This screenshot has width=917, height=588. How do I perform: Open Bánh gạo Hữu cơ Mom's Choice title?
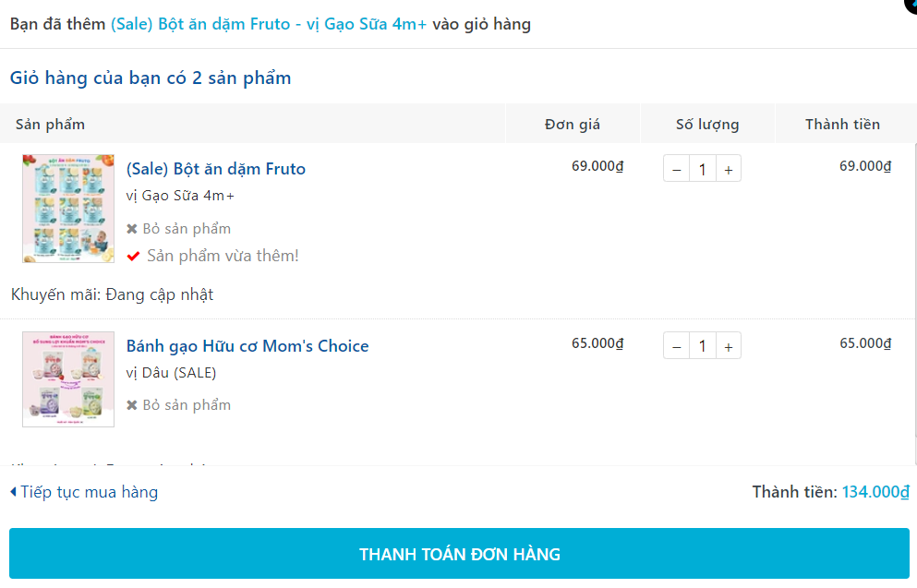coord(247,346)
